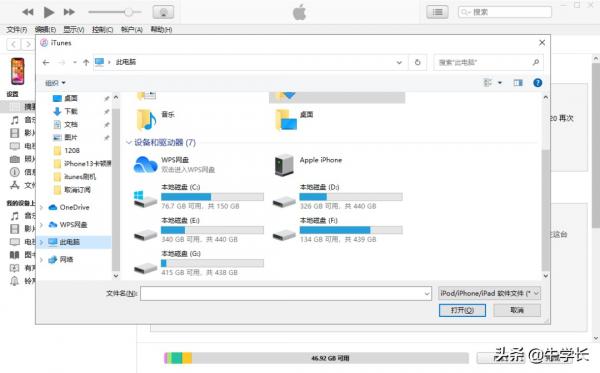This screenshot has width=600, height=373.
Task: Open the WPS网盘 cloud drive item
Action: click(x=174, y=165)
